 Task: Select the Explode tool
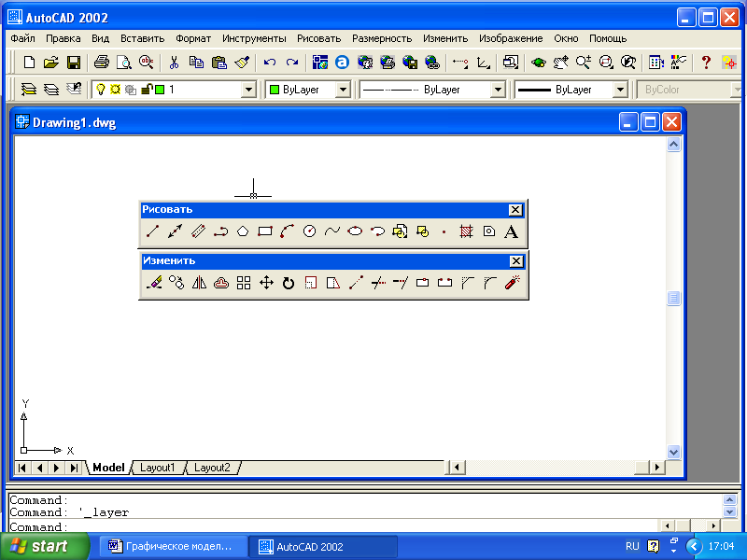513,283
